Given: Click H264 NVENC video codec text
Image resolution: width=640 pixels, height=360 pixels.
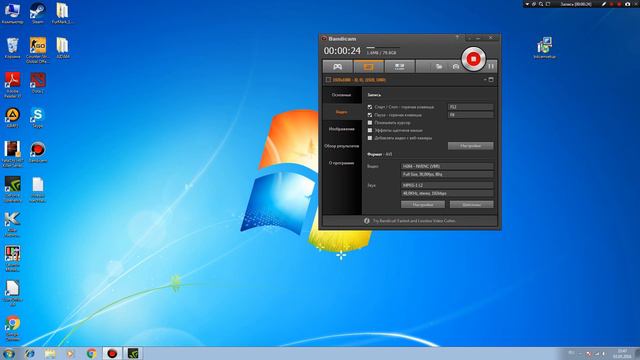Looking at the screenshot, I should (x=421, y=167).
